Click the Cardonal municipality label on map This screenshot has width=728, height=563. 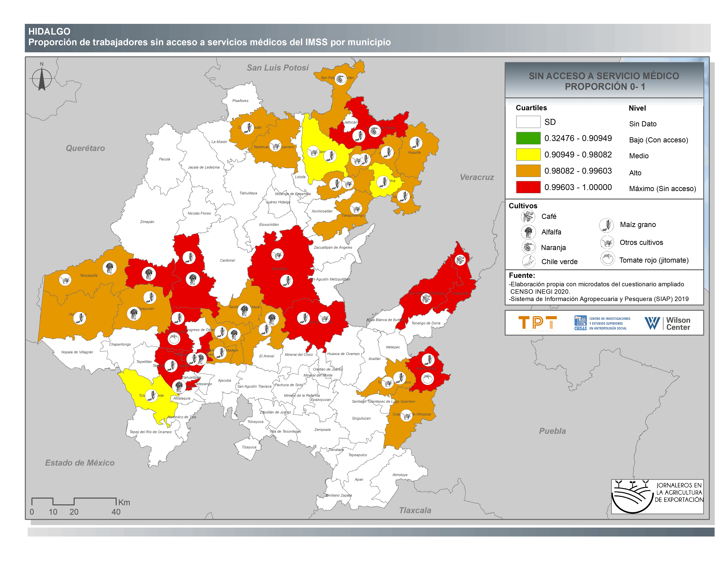click(x=227, y=260)
